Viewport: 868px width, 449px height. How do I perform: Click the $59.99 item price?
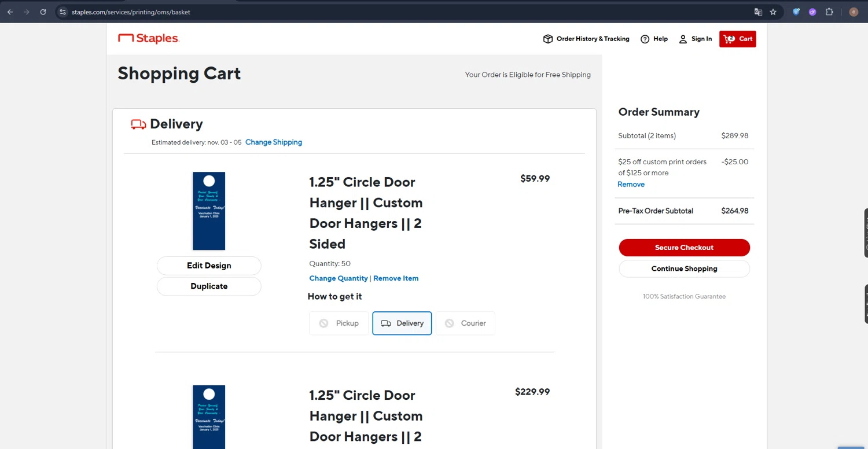point(535,179)
